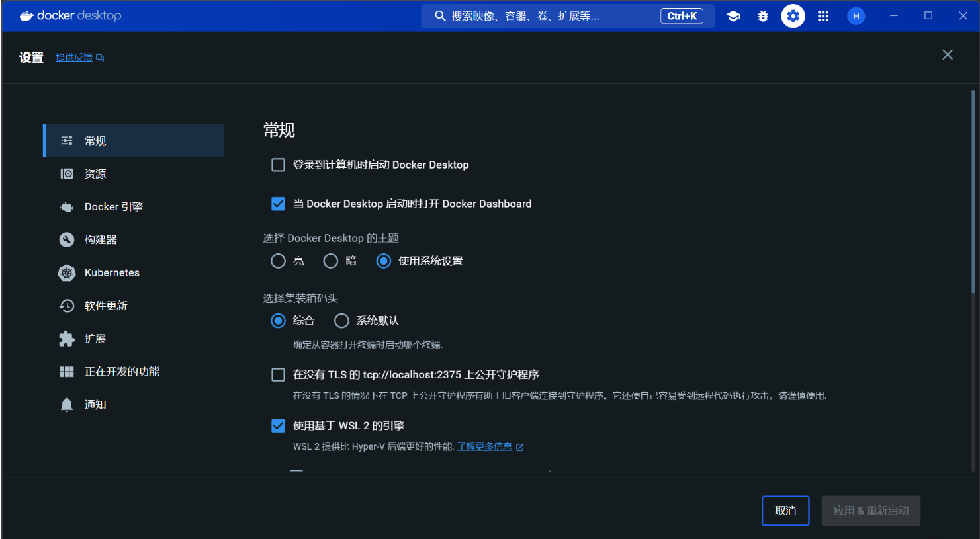Choose 使用系统设置 theme option
Image resolution: width=980 pixels, height=539 pixels.
384,261
